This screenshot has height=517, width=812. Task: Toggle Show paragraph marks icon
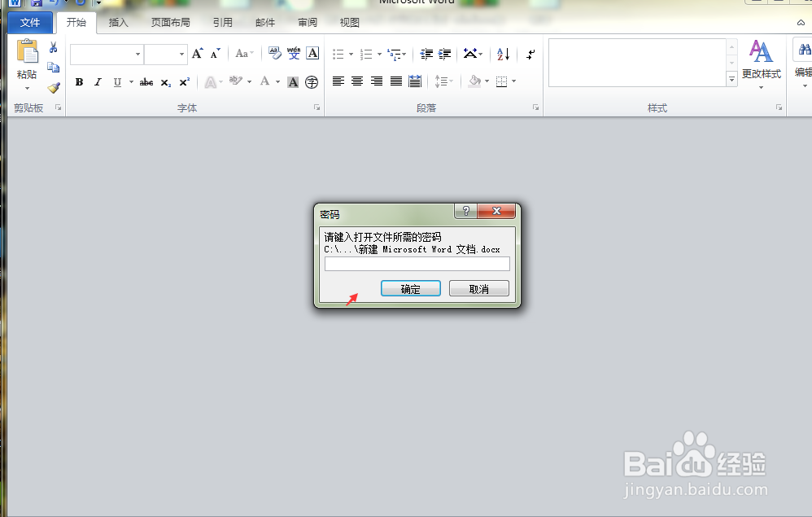tap(530, 54)
